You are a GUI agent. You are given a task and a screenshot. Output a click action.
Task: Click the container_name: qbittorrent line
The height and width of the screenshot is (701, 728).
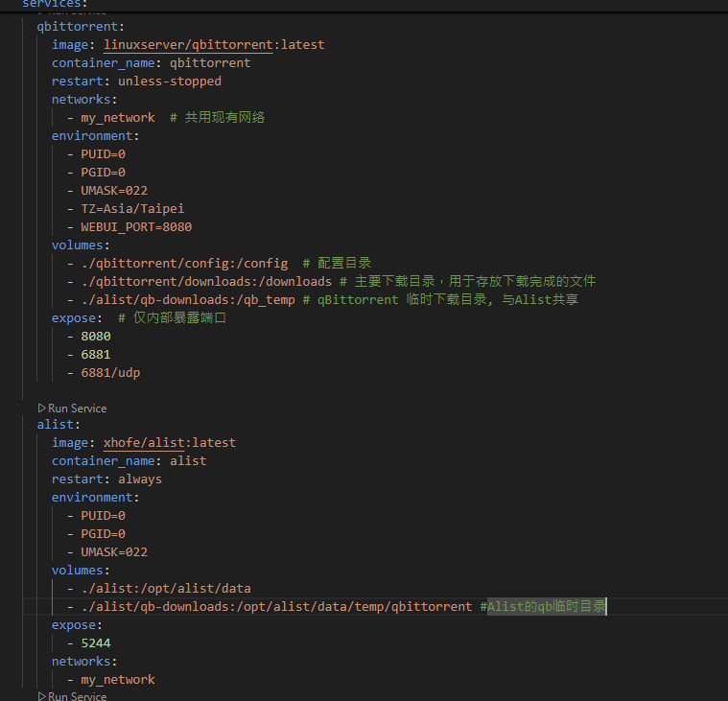pos(151,62)
